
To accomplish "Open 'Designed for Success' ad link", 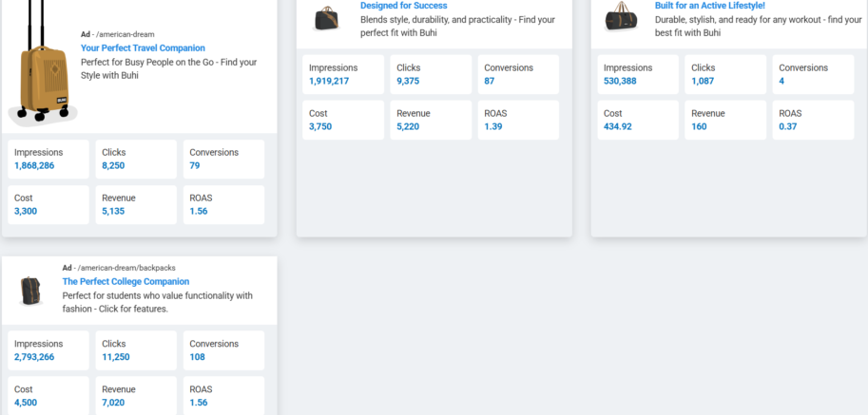I will pyautogui.click(x=403, y=6).
